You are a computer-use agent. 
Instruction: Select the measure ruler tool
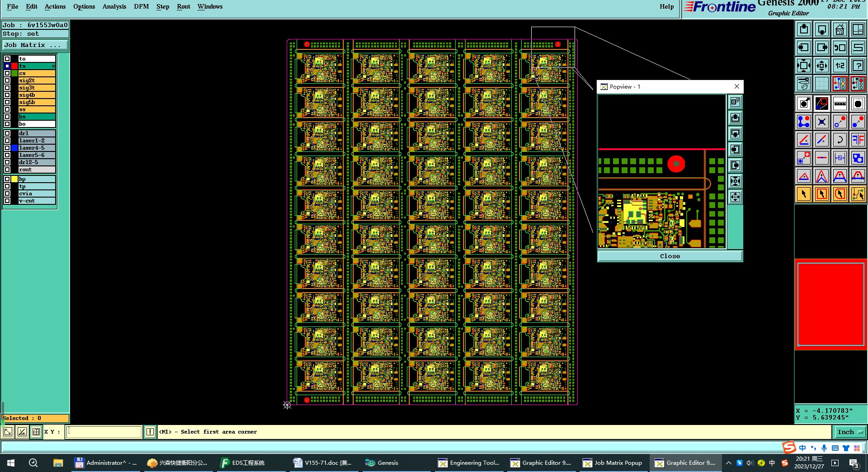coord(840,104)
